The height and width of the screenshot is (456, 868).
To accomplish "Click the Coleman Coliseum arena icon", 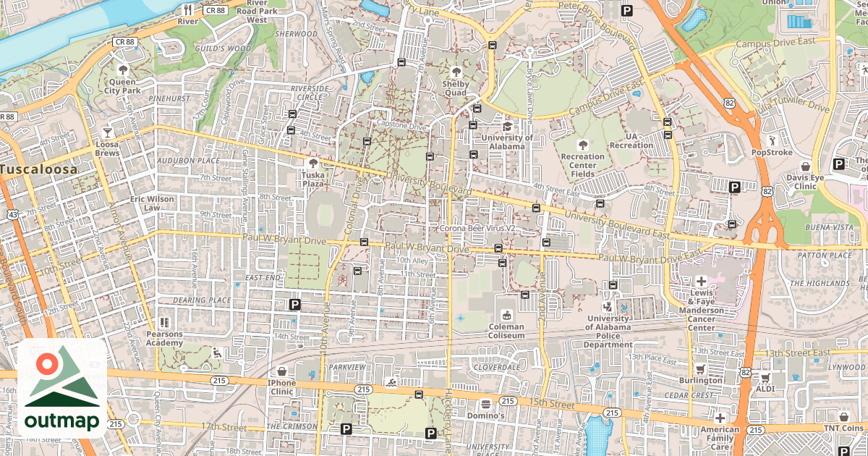I will pyautogui.click(x=506, y=315).
